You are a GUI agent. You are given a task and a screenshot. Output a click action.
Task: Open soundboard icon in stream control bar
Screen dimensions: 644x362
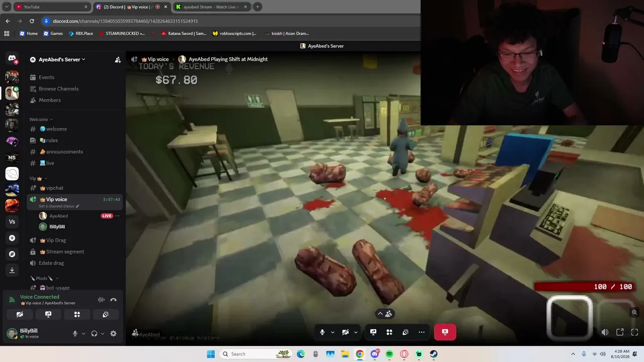click(x=406, y=332)
